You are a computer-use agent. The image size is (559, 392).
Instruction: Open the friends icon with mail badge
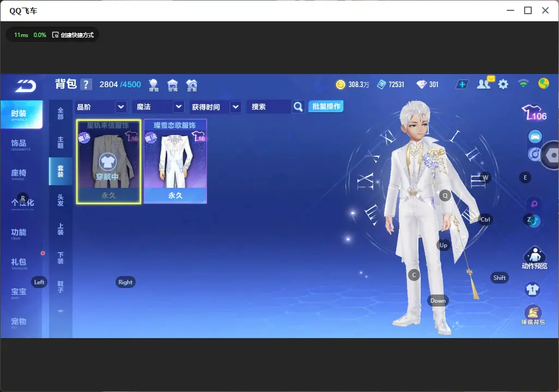point(485,83)
